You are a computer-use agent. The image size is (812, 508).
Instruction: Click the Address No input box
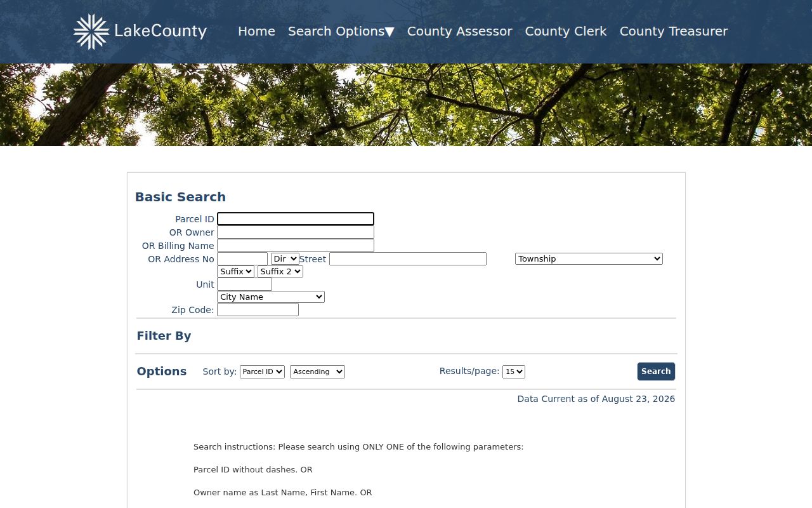click(x=242, y=259)
